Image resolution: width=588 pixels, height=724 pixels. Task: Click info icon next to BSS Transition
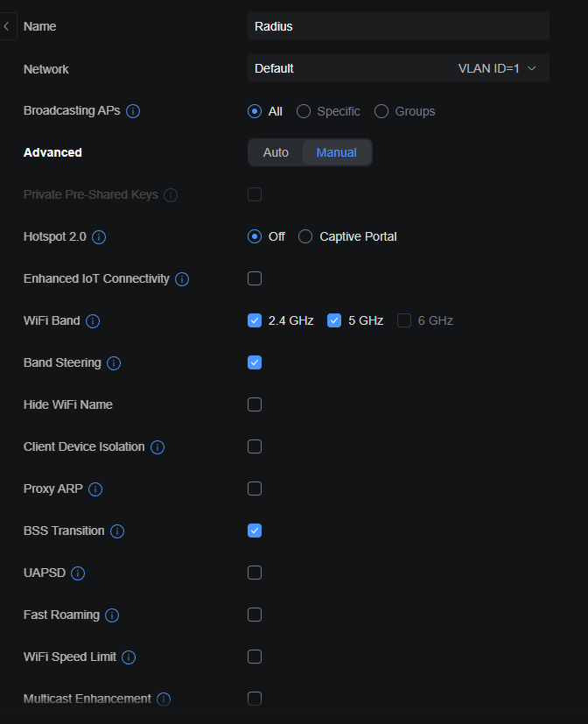tap(117, 531)
